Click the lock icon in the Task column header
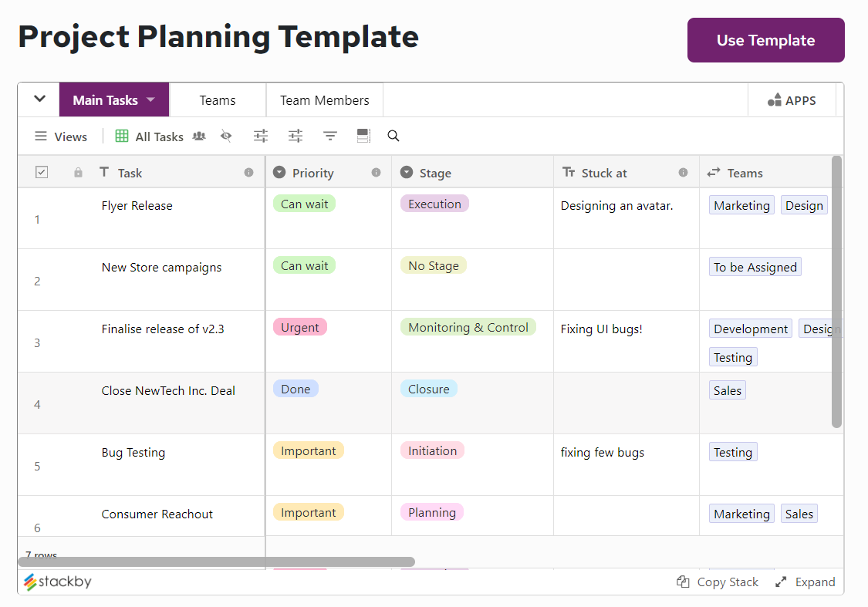868x607 pixels. (78, 172)
